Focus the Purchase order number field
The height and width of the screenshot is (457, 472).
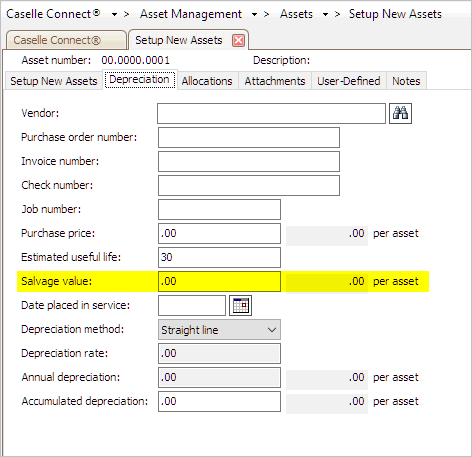pos(249,137)
